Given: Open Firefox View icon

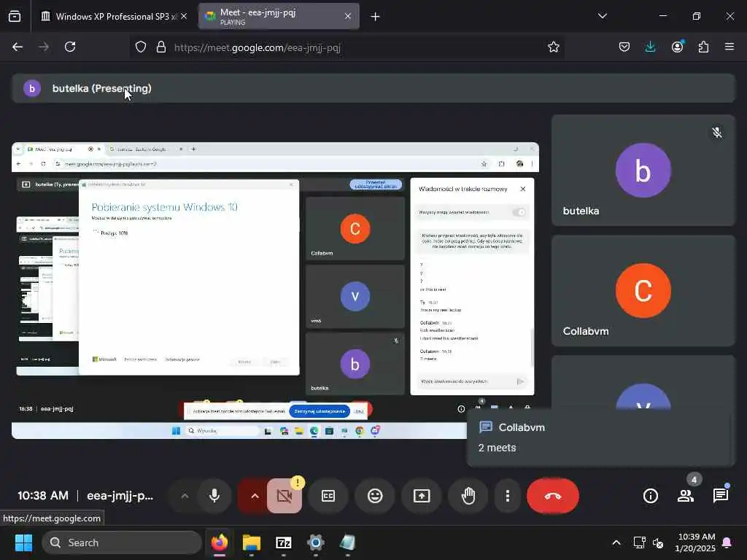Looking at the screenshot, I should coord(15,16).
